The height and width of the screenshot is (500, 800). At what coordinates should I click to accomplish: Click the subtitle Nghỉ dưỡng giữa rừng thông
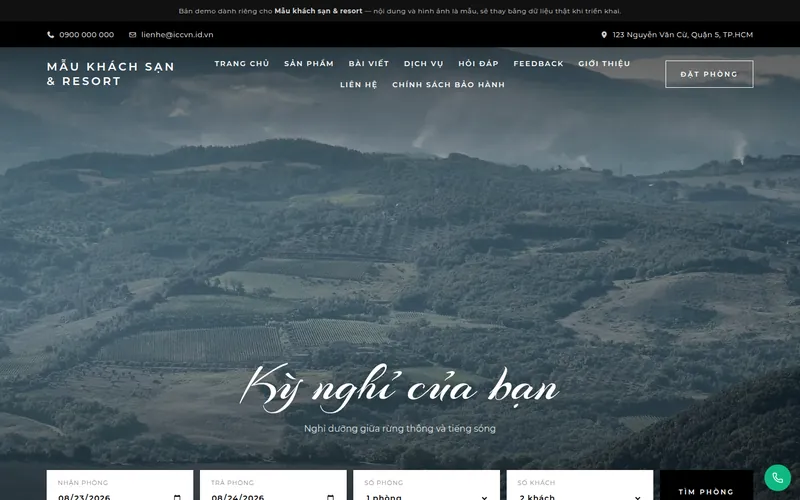coord(399,429)
